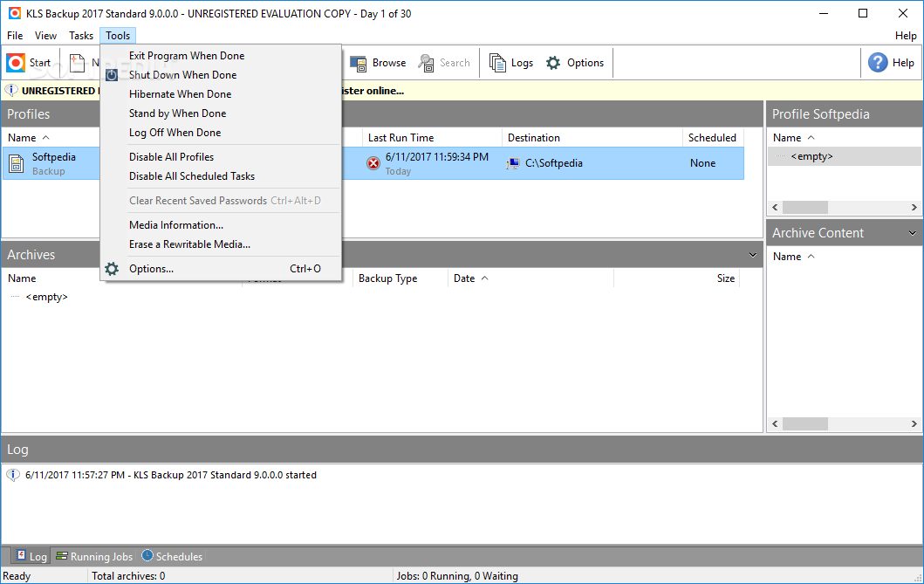Sort archives by Date column
Viewport: 924px width, 584px height.
click(471, 278)
